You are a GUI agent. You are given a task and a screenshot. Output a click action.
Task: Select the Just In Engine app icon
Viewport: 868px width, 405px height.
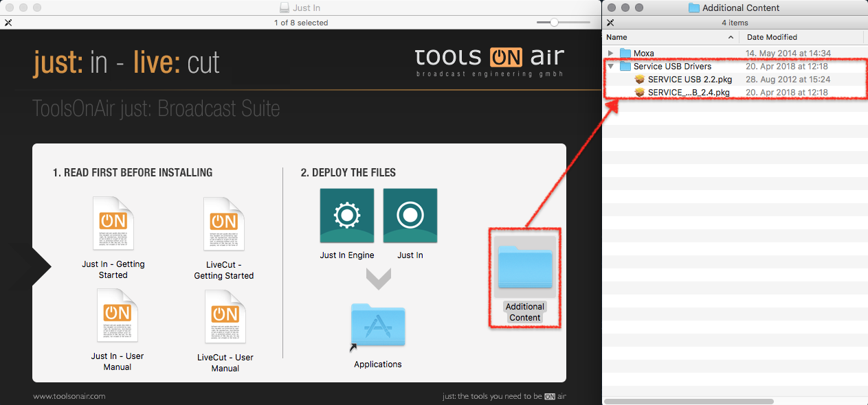pyautogui.click(x=347, y=216)
